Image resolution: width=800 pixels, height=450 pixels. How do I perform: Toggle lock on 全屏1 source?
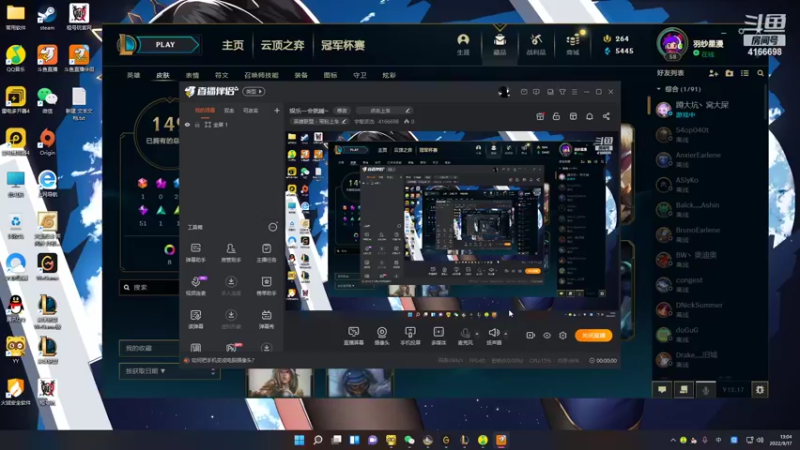coord(197,124)
